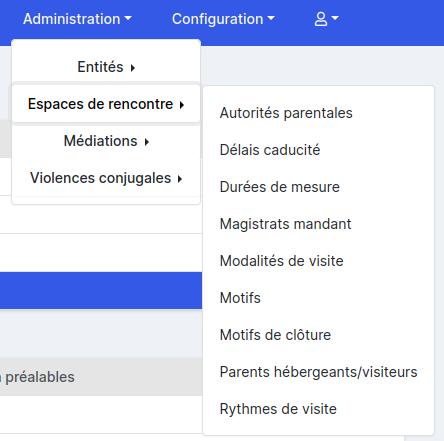Select Magistrats mandant option
The height and width of the screenshot is (441, 444).
(285, 224)
